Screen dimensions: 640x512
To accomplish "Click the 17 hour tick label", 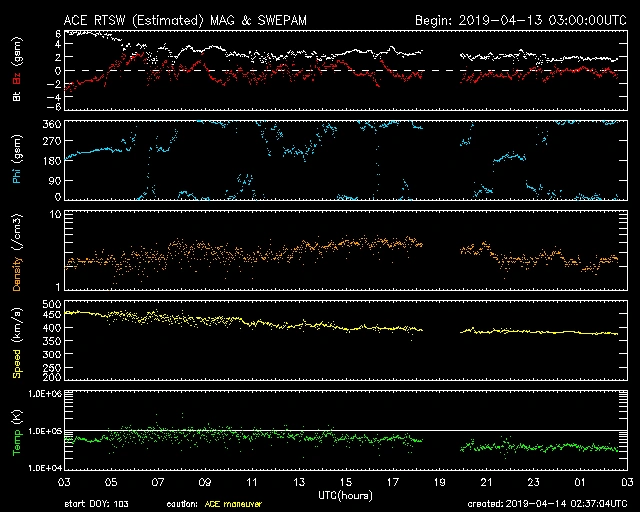I will (x=393, y=482).
